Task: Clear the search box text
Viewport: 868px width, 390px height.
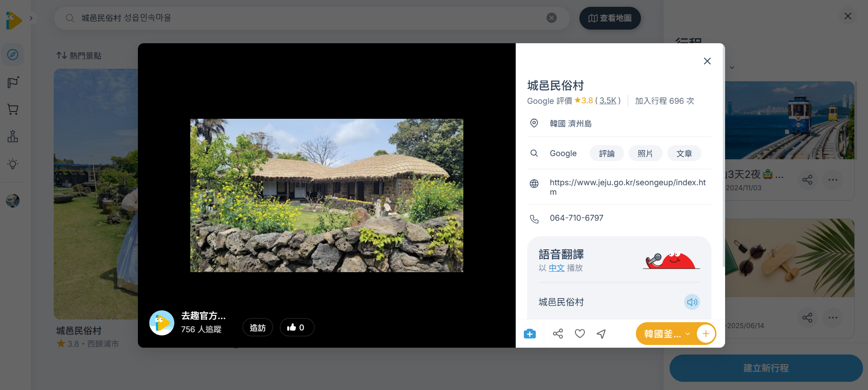Action: [552, 18]
